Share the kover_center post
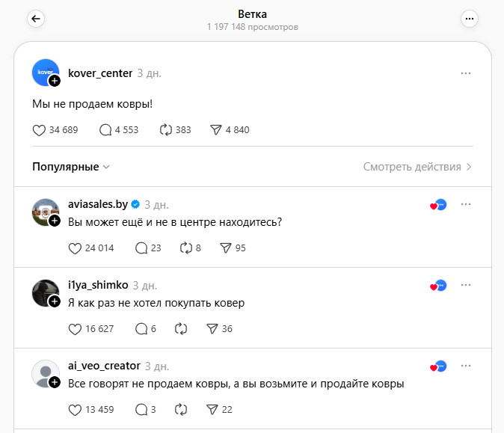The height and width of the screenshot is (433, 504). tap(216, 130)
